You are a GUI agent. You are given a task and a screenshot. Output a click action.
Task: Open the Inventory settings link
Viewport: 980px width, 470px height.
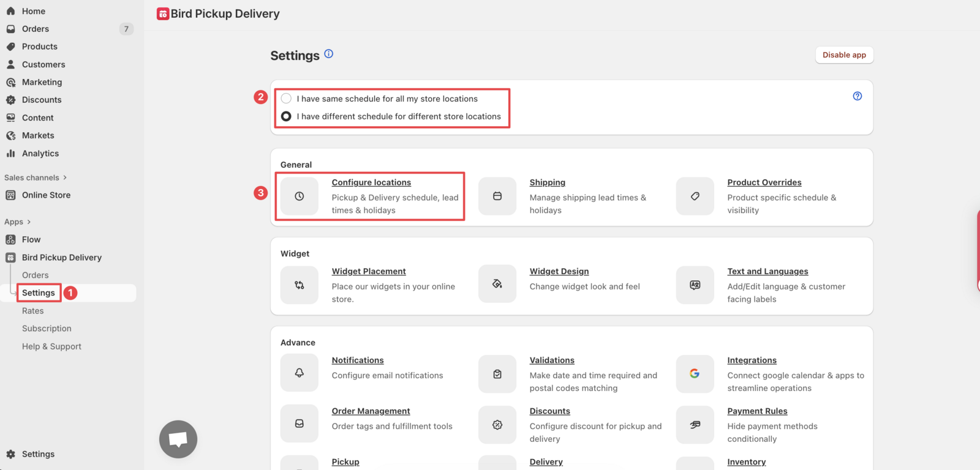click(747, 462)
